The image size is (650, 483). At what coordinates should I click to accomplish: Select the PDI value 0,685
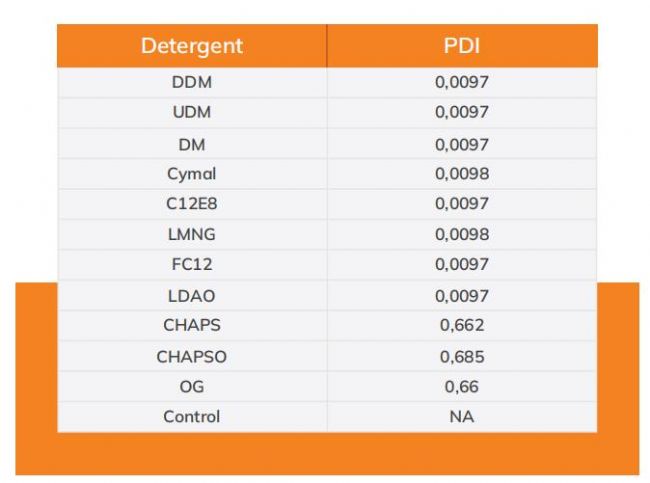[461, 356]
